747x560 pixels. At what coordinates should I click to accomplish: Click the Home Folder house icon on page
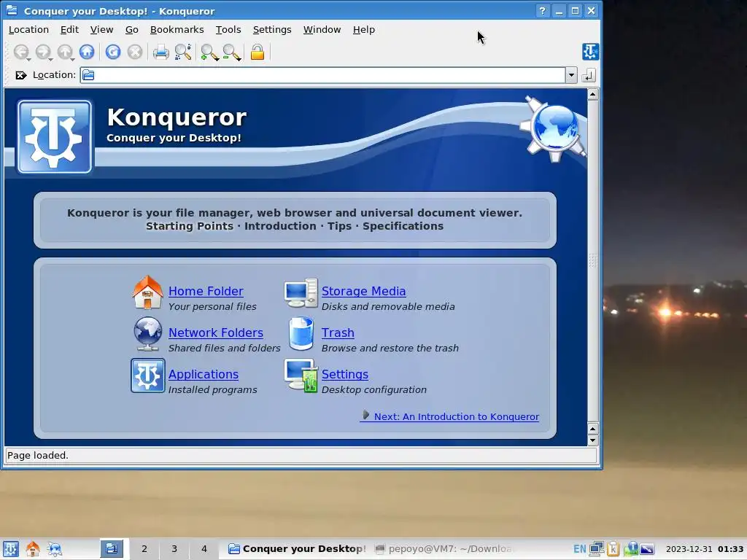point(147,292)
